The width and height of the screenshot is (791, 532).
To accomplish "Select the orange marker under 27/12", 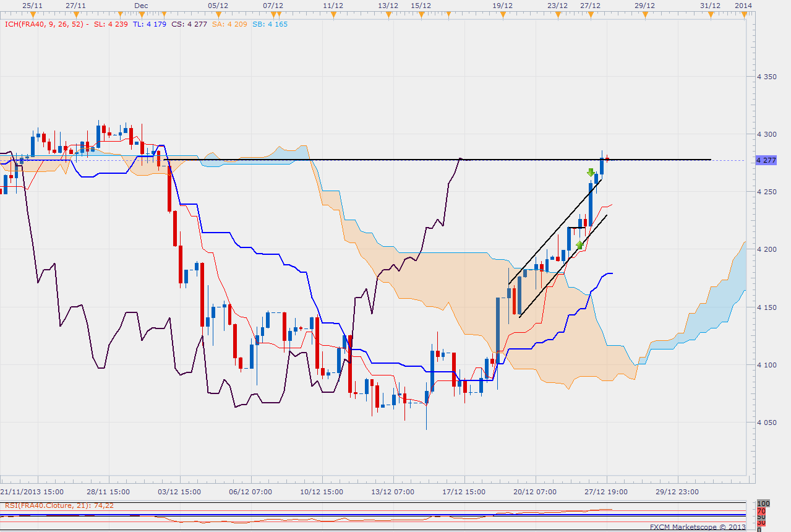I will tap(590, 14).
